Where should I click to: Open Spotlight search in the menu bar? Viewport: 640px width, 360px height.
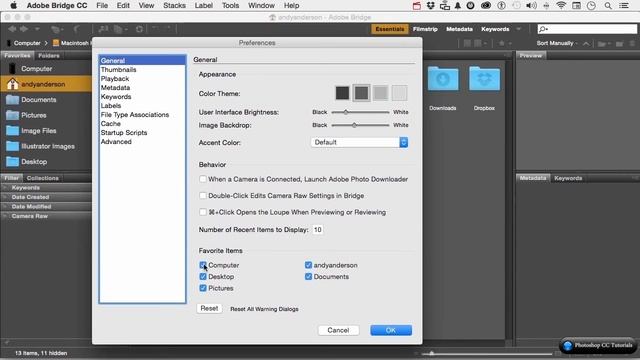click(x=608, y=5)
